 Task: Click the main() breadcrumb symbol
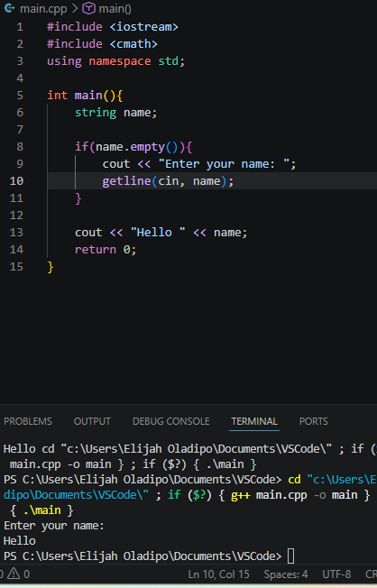tap(115, 9)
